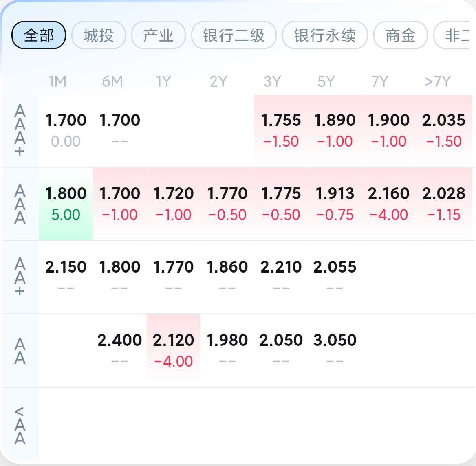Open the AA 5Y yield 3.050

pyautogui.click(x=335, y=351)
